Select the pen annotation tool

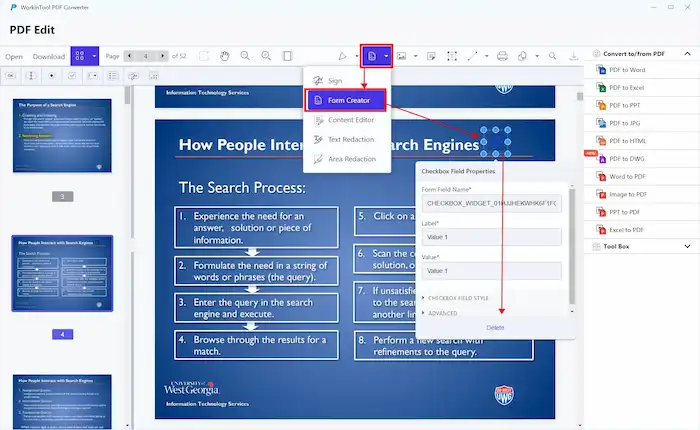click(342, 56)
